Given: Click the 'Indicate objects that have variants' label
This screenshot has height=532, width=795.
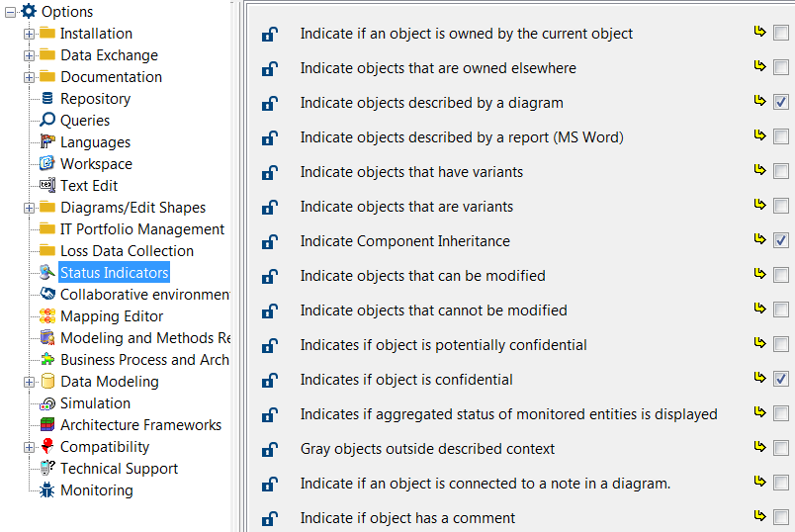Looking at the screenshot, I should (x=411, y=172).
